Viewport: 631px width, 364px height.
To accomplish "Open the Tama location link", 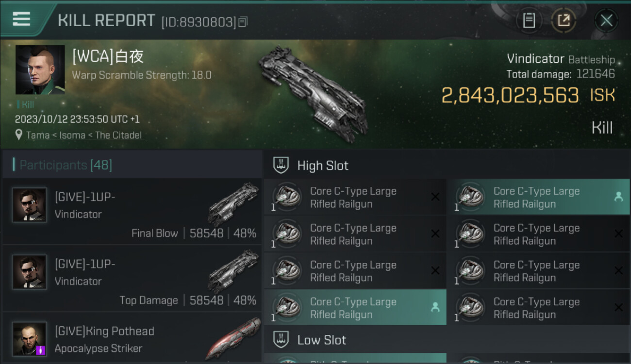I will click(38, 135).
